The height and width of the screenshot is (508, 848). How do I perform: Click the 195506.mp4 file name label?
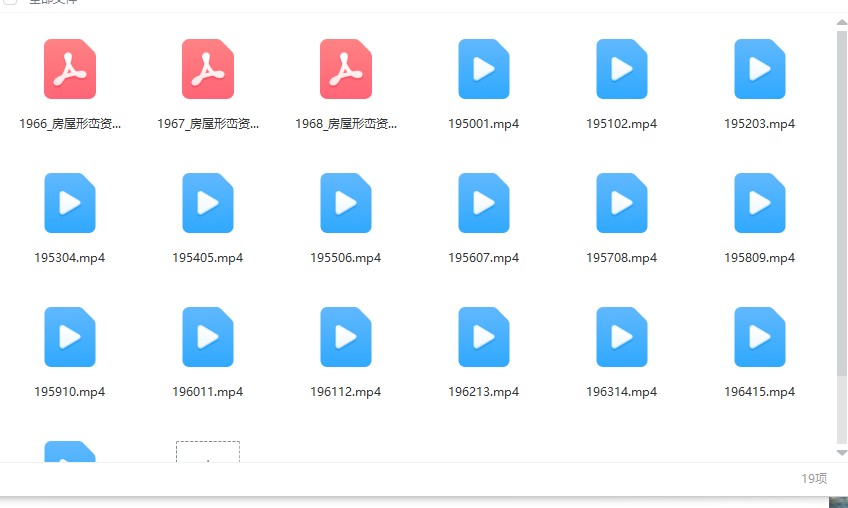346,258
